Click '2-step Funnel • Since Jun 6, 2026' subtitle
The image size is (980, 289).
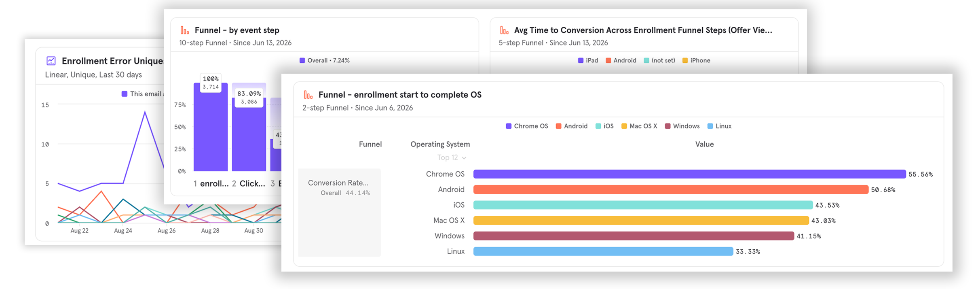357,108
